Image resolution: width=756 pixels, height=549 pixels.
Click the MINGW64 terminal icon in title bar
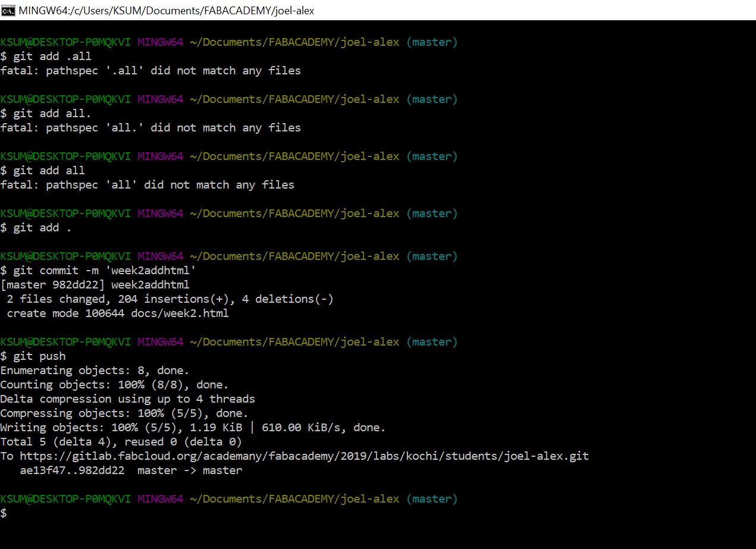click(8, 10)
